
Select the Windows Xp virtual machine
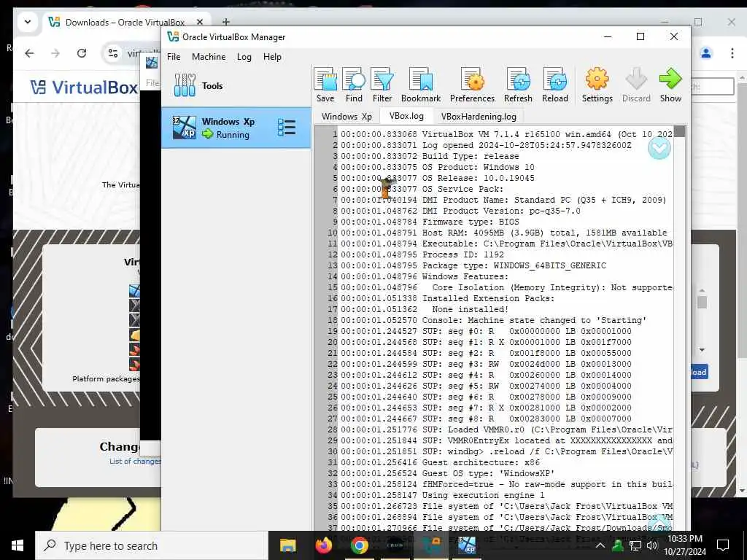pos(236,128)
